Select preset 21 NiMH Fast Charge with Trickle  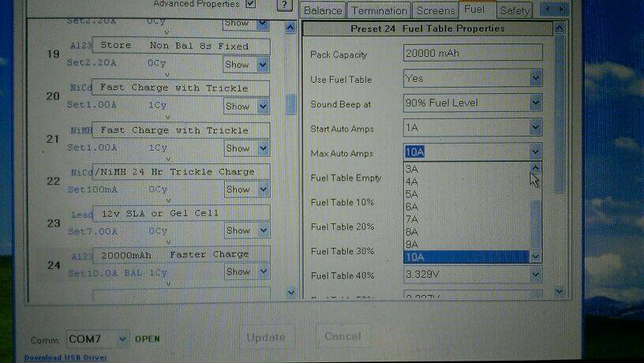(x=182, y=130)
